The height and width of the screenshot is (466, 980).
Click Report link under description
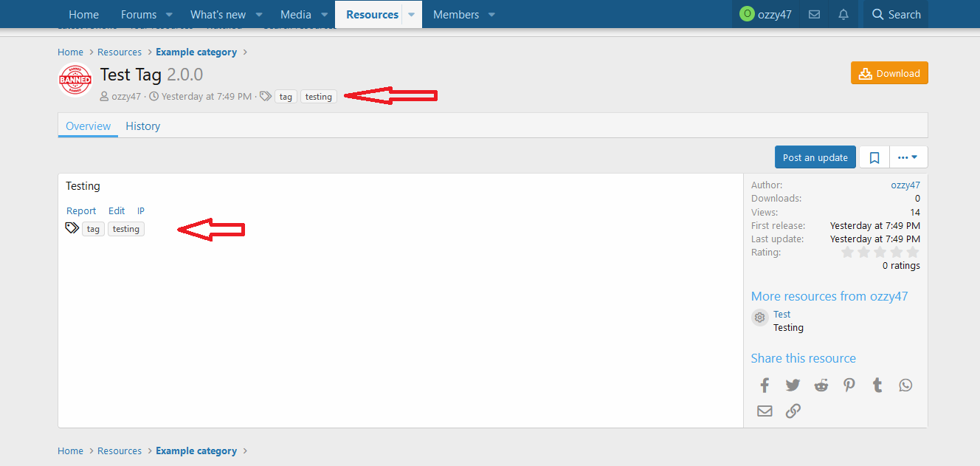pyautogui.click(x=81, y=210)
